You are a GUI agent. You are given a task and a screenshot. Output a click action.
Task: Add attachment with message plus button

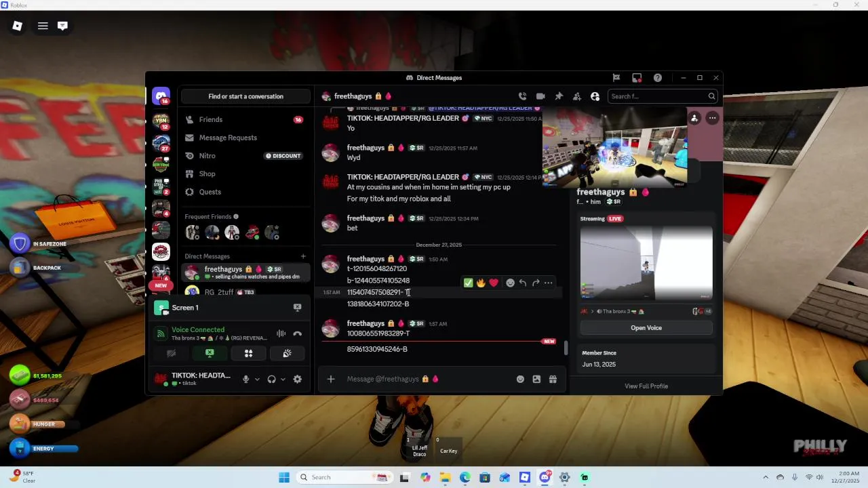[331, 379]
